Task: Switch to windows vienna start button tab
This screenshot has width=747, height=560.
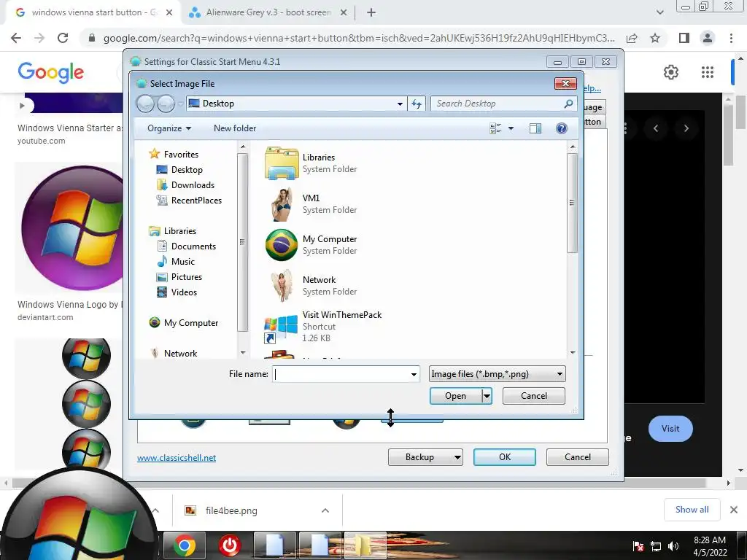Action: pyautogui.click(x=93, y=12)
